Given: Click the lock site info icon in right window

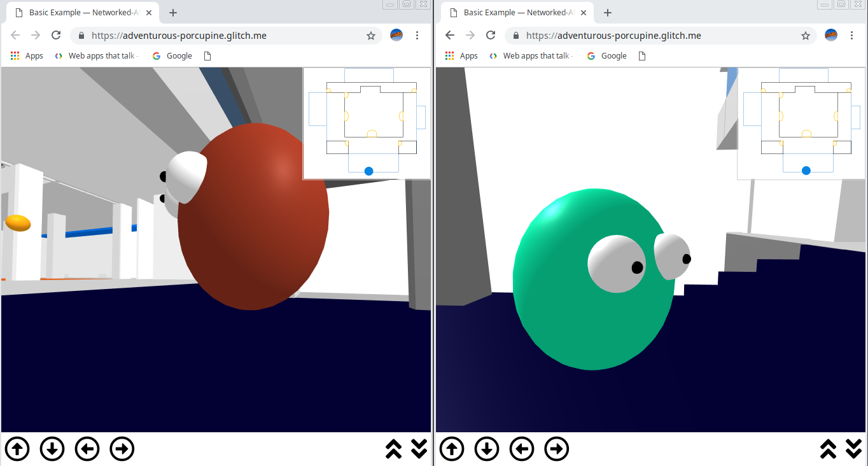Looking at the screenshot, I should (516, 36).
